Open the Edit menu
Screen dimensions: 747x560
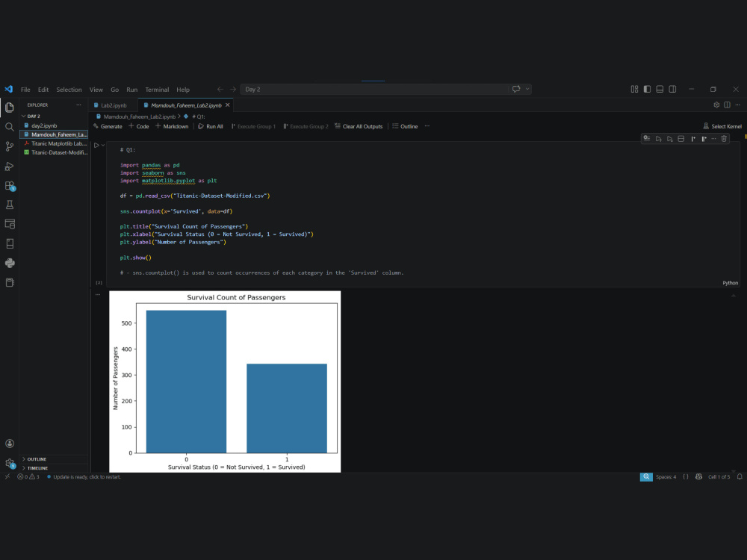[43, 90]
